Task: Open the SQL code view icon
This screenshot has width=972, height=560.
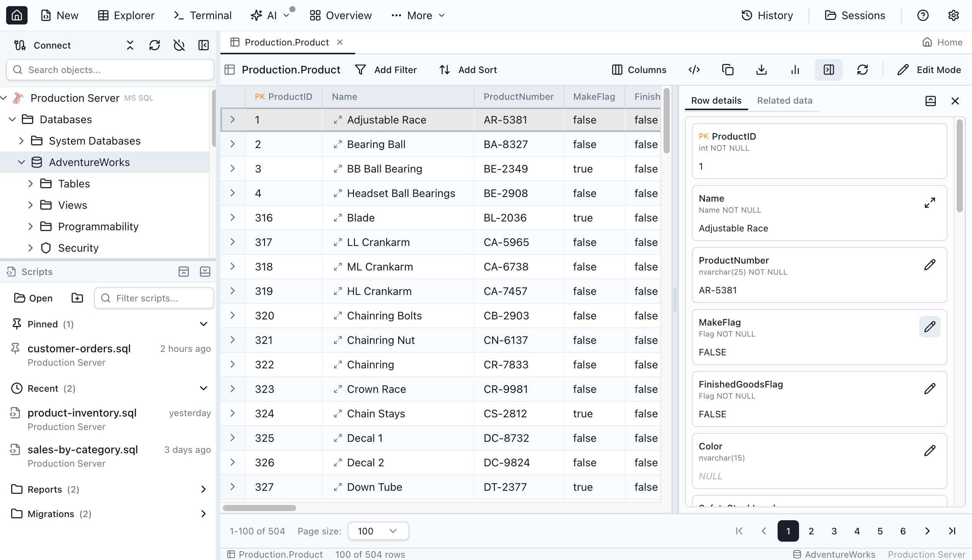Action: pos(694,70)
